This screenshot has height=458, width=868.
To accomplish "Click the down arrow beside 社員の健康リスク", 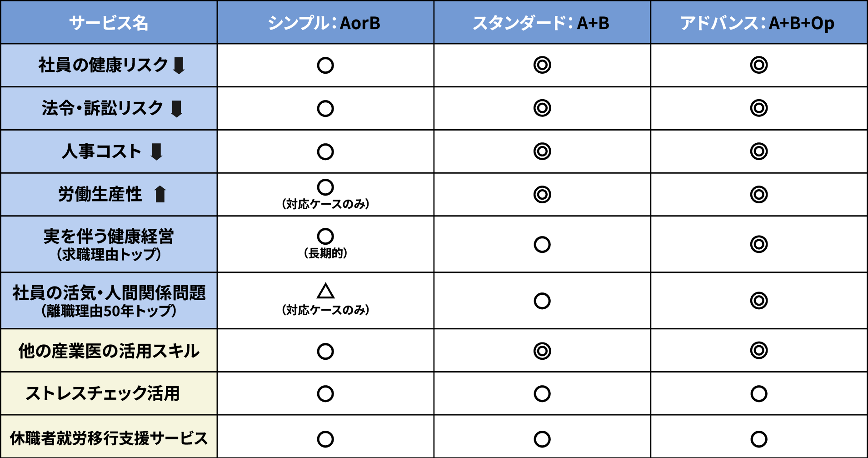I will [179, 65].
